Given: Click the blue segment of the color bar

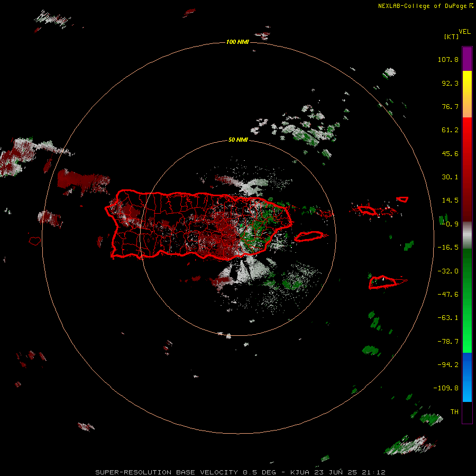Looking at the screenshot, I should click(467, 377).
